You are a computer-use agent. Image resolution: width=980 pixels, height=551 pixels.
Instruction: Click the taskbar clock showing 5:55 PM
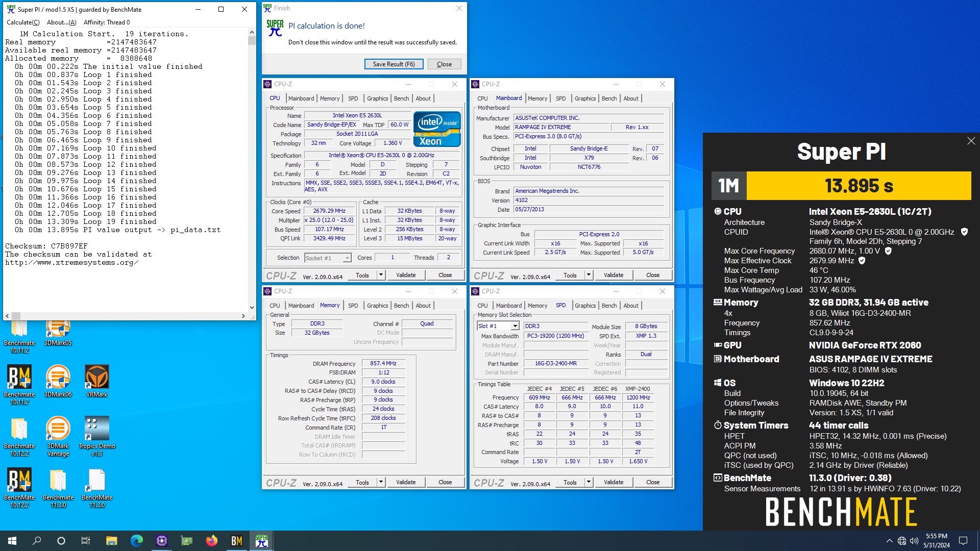(x=936, y=541)
